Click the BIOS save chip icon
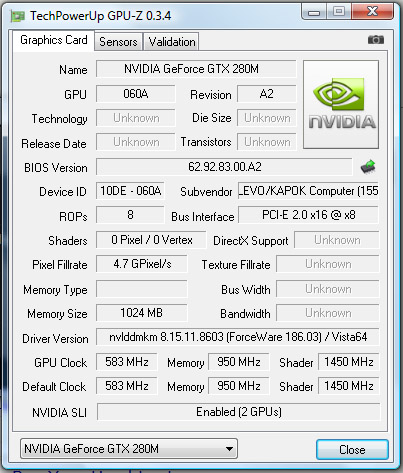 tap(368, 167)
